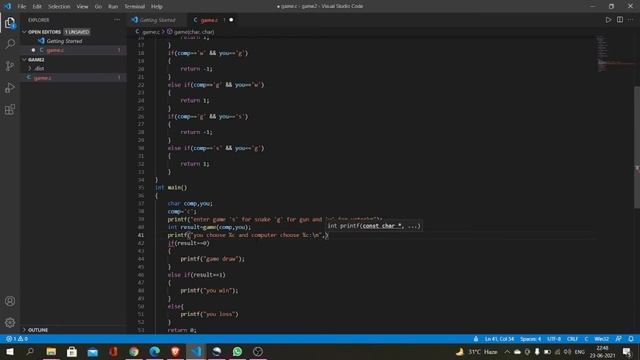640x360 pixels.
Task: Open the File menu
Action: (22, 7)
